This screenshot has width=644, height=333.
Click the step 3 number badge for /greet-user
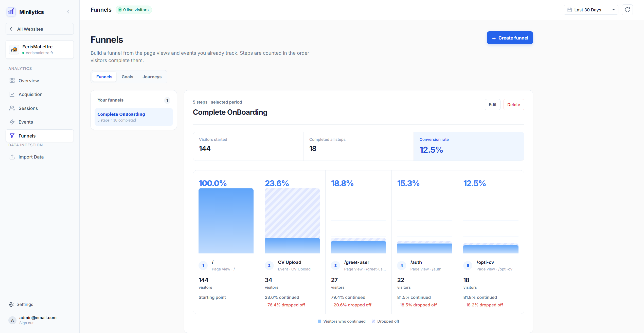tap(335, 265)
